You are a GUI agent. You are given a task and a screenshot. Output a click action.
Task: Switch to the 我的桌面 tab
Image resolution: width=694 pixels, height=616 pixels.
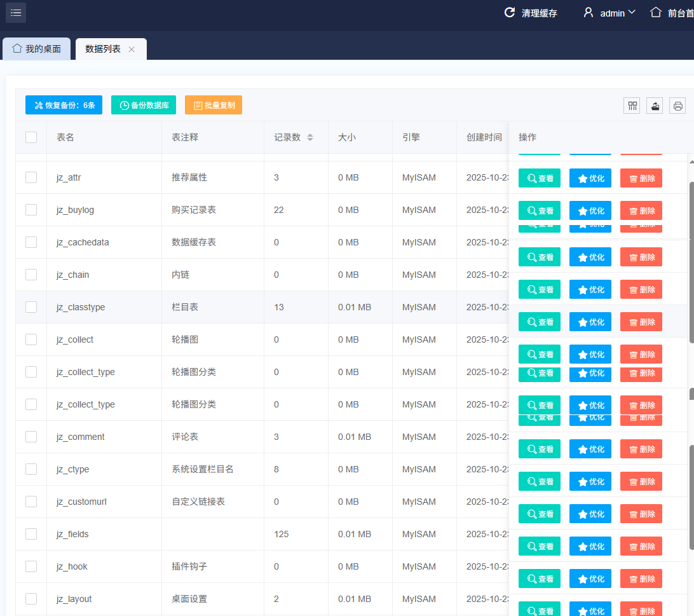pyautogui.click(x=37, y=49)
